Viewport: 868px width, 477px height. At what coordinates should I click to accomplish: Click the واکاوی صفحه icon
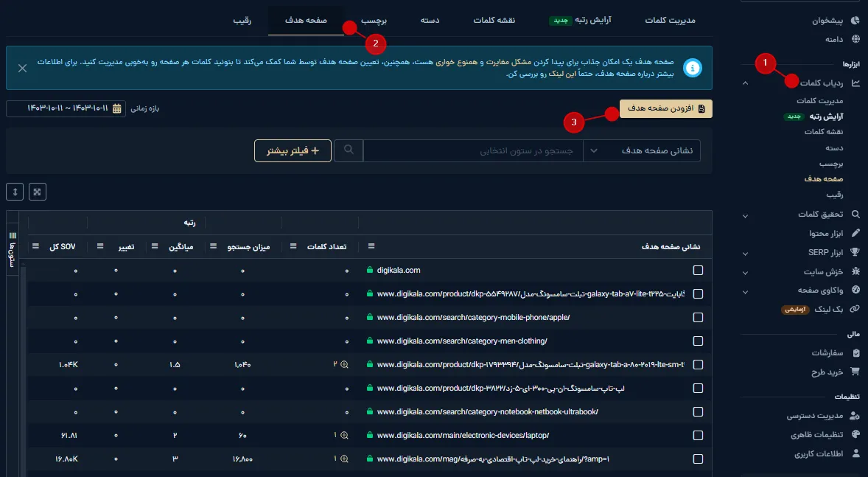coord(855,290)
